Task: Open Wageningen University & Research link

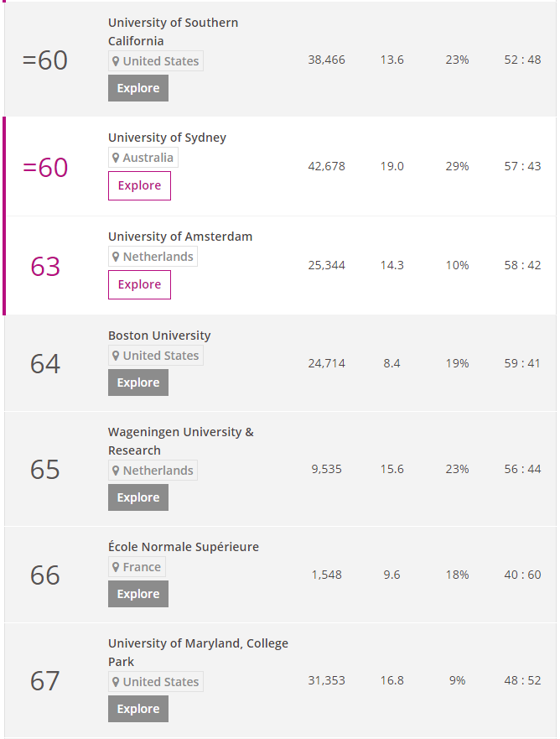Action: 181,441
